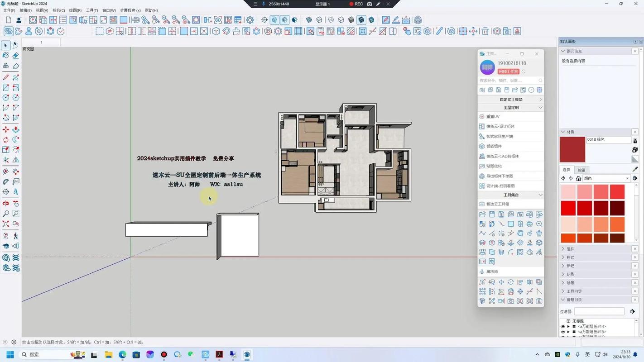The height and width of the screenshot is (362, 644).
Task: Activate the Pan hand tool
Action: coord(16,204)
